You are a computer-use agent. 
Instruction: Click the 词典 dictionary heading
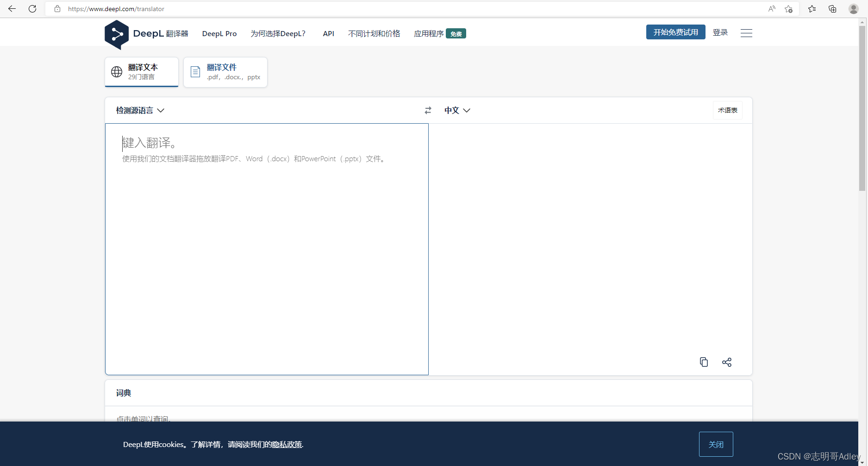pyautogui.click(x=124, y=393)
